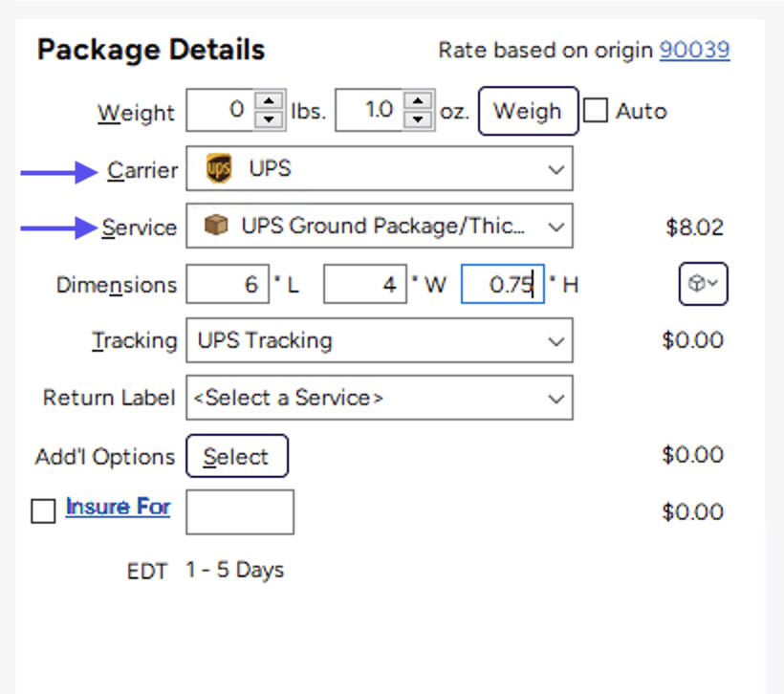
Task: Click the width field showing 4
Action: pyautogui.click(x=365, y=284)
